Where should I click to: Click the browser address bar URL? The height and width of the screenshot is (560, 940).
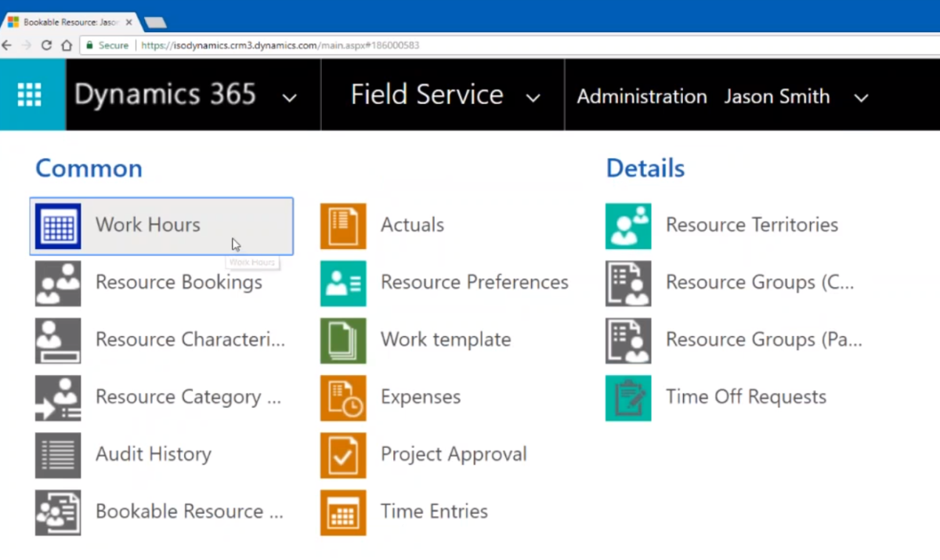(280, 45)
